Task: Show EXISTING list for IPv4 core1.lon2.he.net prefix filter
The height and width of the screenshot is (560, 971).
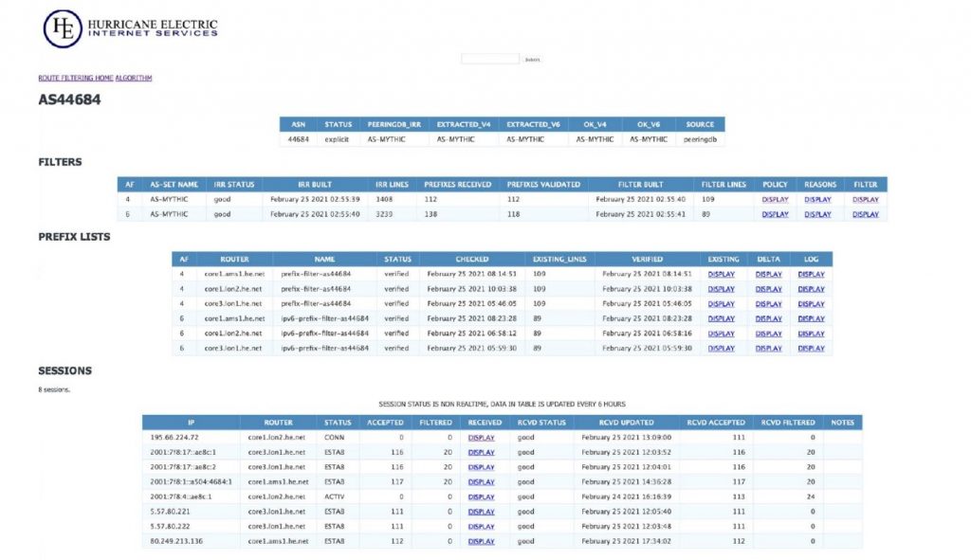Action: coord(721,289)
